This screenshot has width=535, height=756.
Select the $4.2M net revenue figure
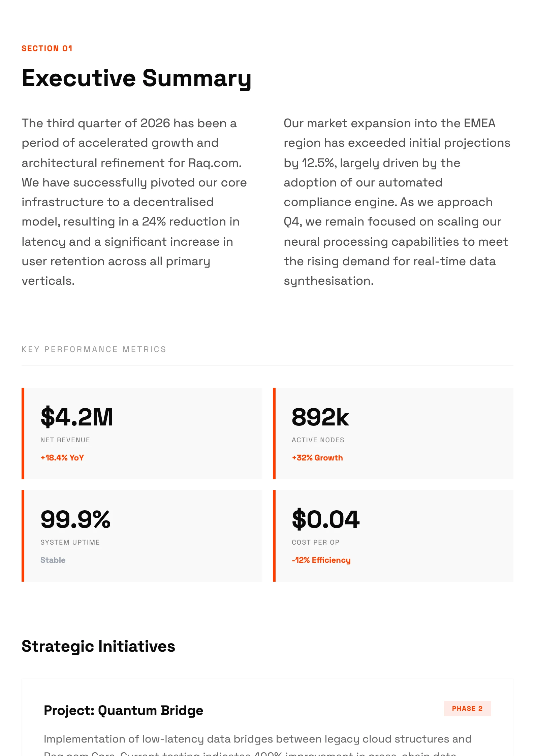point(77,417)
